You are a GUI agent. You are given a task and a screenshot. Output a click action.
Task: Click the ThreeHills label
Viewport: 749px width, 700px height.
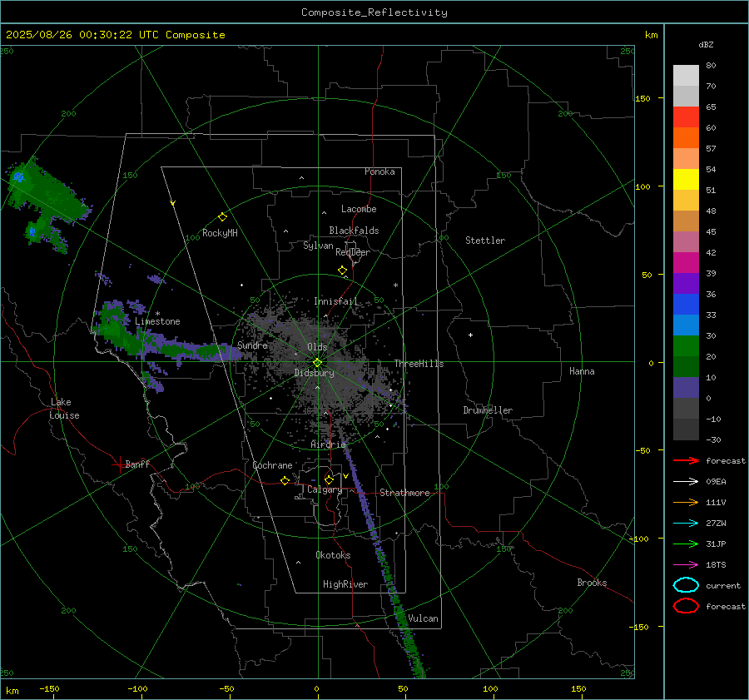click(419, 364)
